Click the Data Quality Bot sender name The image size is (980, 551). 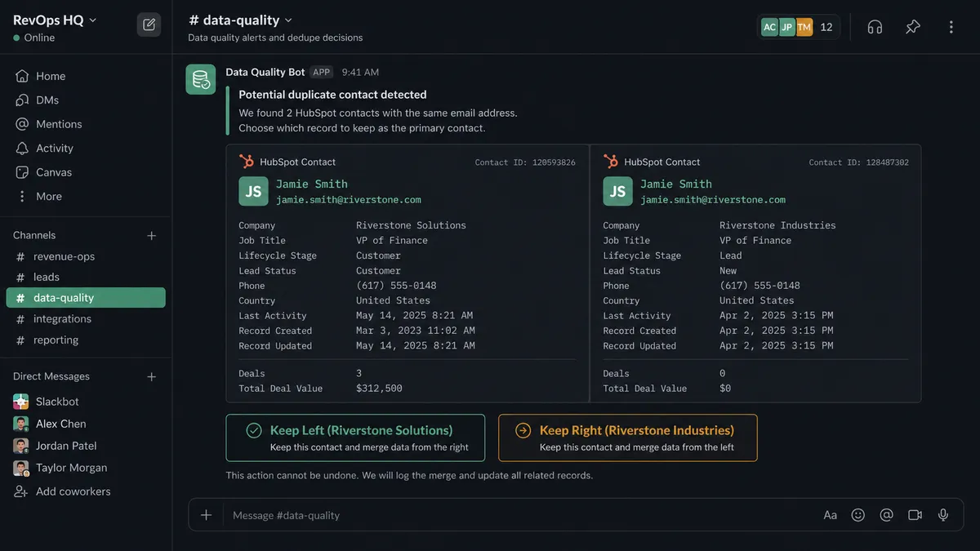click(265, 72)
